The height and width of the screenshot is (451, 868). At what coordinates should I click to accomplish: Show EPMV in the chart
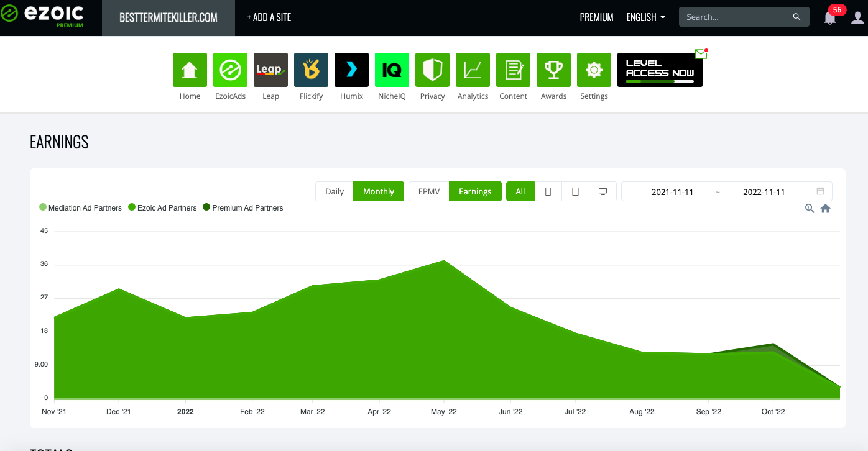click(x=429, y=191)
